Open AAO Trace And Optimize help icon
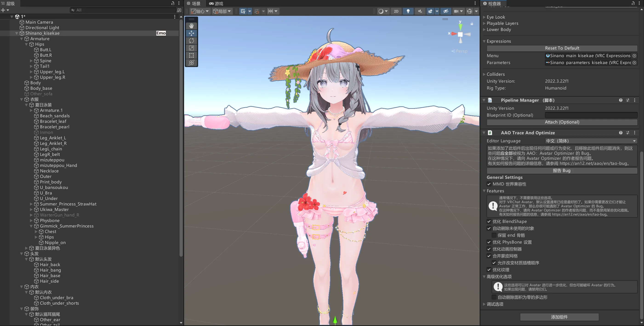This screenshot has width=644, height=326. (x=621, y=133)
